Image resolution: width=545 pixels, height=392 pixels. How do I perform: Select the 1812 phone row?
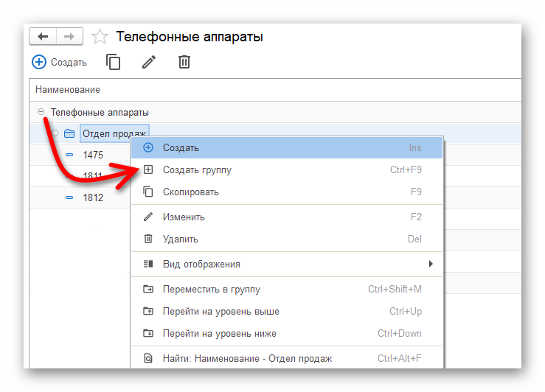pyautogui.click(x=80, y=197)
